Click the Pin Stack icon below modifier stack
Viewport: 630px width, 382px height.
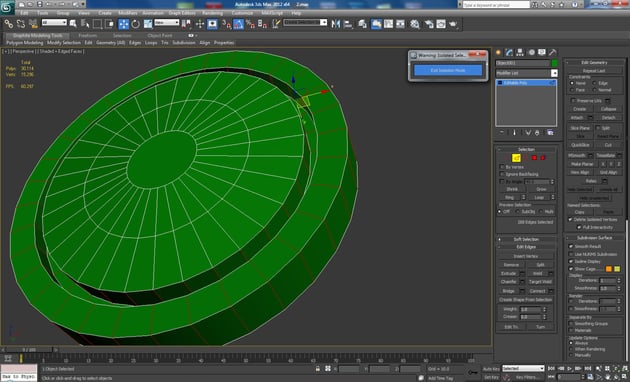point(502,132)
